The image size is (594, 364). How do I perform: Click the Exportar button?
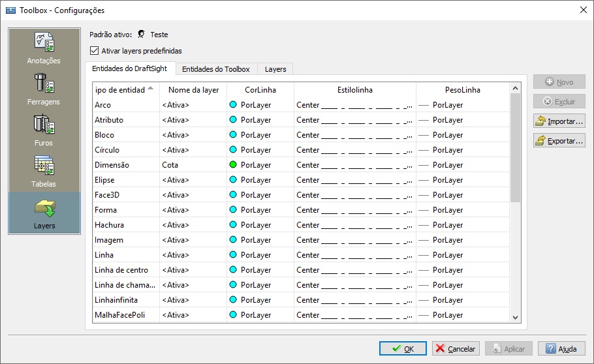[559, 141]
